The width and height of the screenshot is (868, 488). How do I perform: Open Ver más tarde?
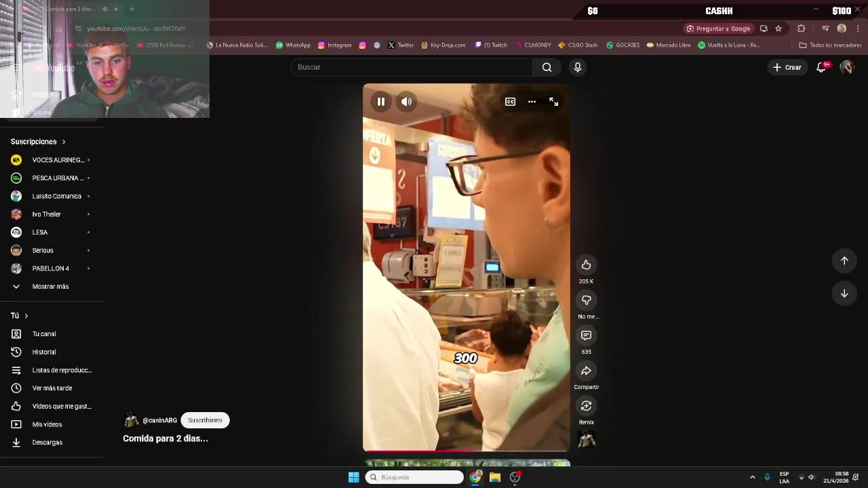point(52,388)
